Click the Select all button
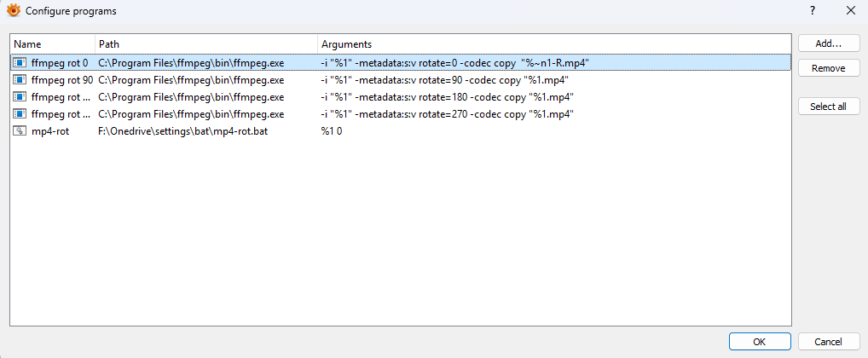This screenshot has width=868, height=358. (828, 107)
